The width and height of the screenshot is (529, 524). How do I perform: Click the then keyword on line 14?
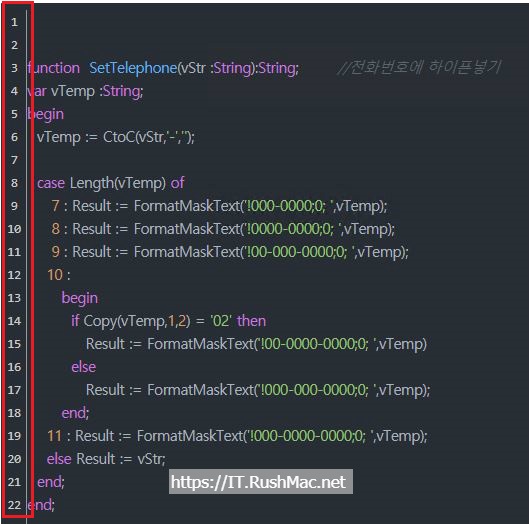[x=251, y=321]
